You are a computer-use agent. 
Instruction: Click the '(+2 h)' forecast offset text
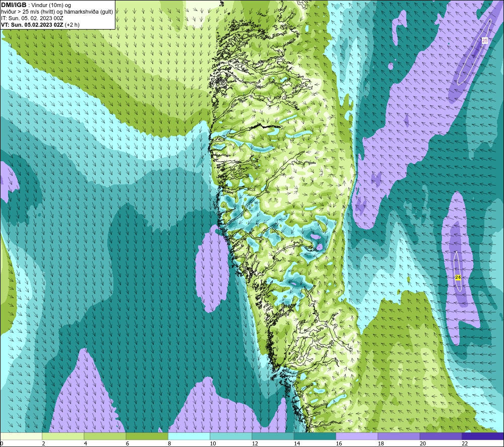click(72, 24)
